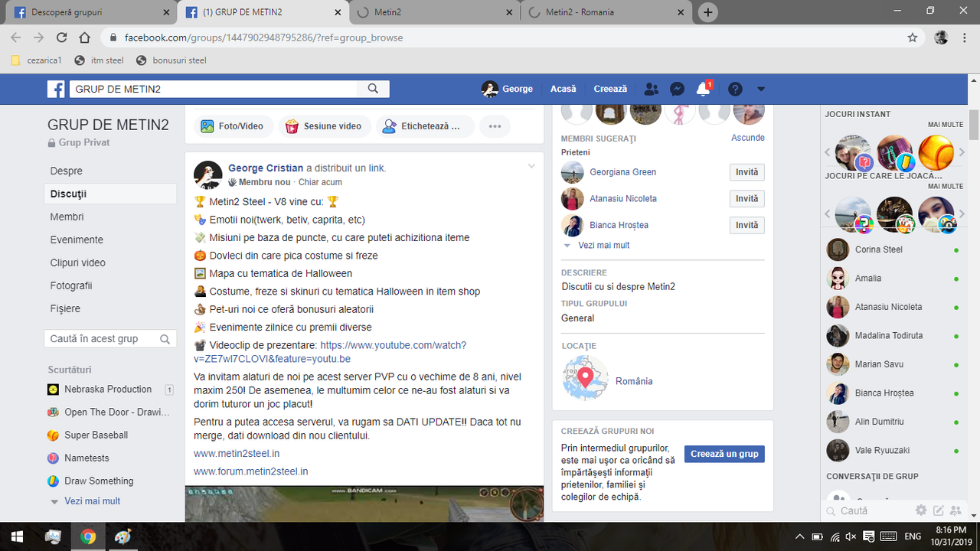Image resolution: width=980 pixels, height=551 pixels.
Task: Open the Fotografii section
Action: [71, 285]
